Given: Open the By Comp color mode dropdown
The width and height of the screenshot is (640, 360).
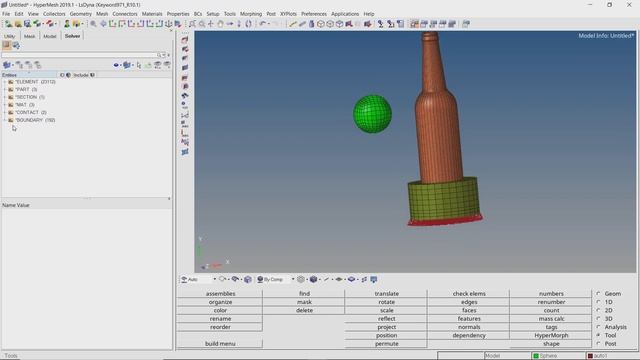Looking at the screenshot, I should (293, 279).
